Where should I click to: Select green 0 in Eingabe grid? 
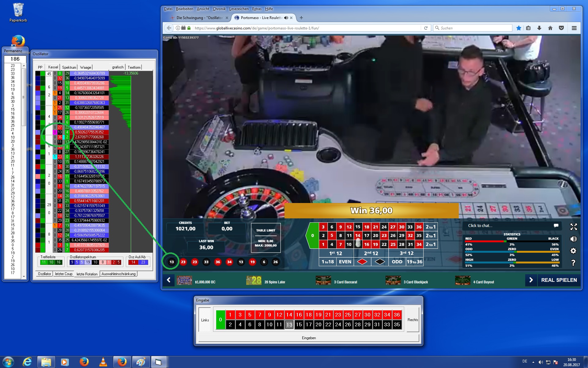click(221, 320)
